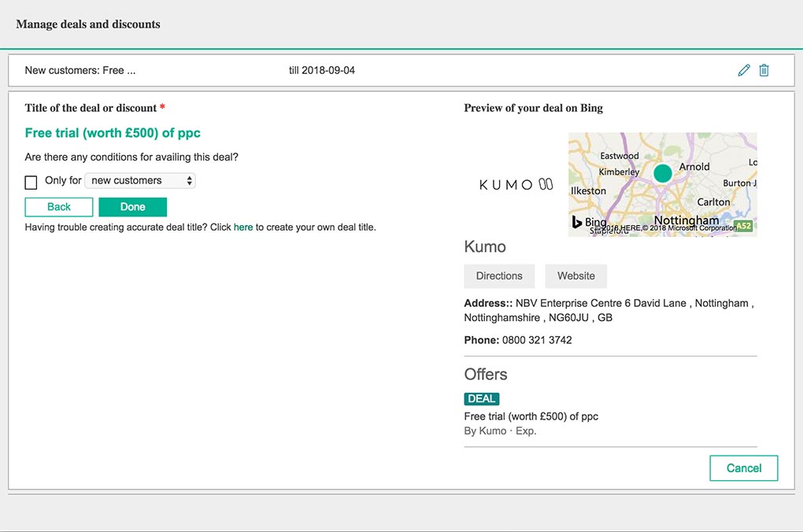Delete the deal with the trash icon
This screenshot has width=803, height=532.
point(764,70)
